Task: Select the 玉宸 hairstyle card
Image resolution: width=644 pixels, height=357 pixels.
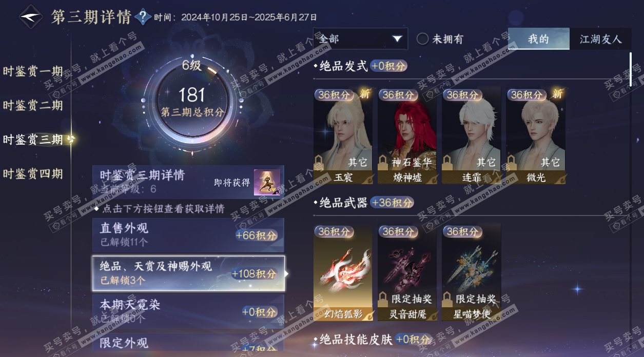Action: 343,136
